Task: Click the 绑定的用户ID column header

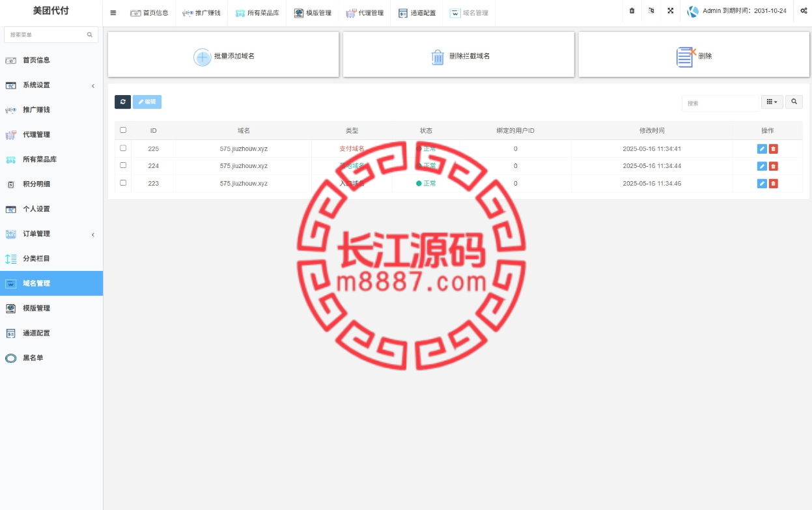Action: [x=515, y=130]
